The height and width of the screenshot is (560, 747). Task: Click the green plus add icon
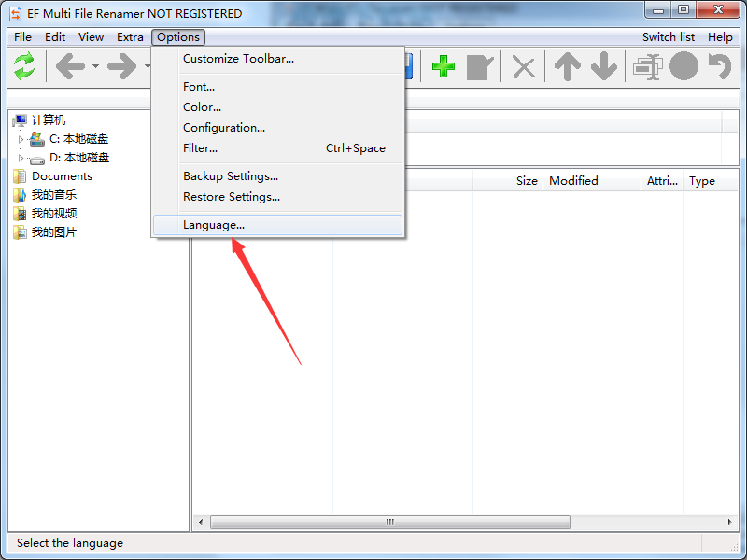click(x=444, y=66)
